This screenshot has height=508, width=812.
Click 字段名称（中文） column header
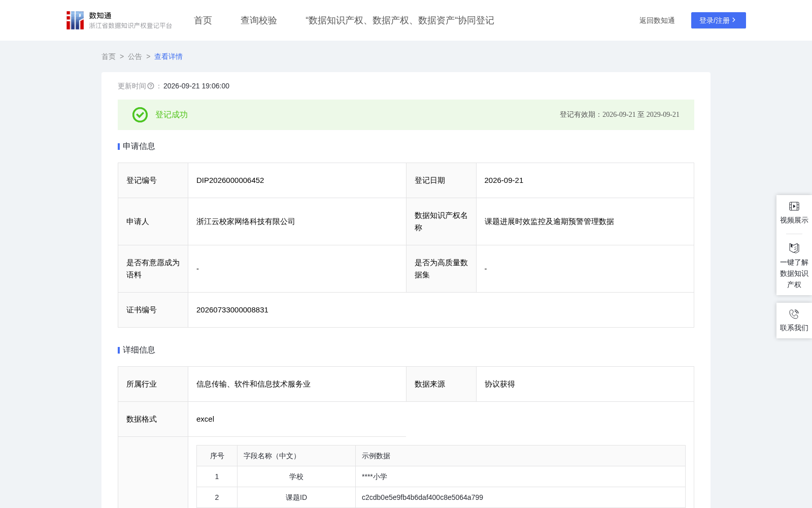[296, 456]
